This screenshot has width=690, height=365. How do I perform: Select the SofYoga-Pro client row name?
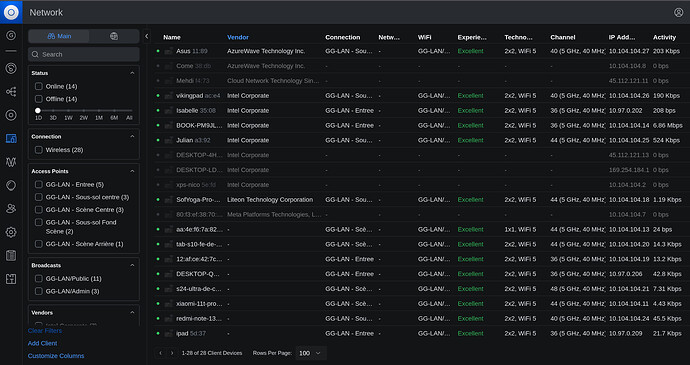click(x=198, y=200)
